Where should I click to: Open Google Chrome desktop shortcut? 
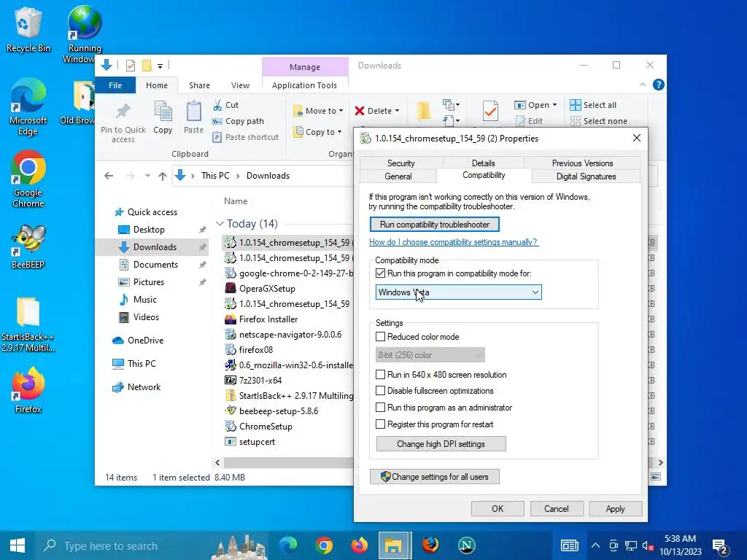pos(28,179)
